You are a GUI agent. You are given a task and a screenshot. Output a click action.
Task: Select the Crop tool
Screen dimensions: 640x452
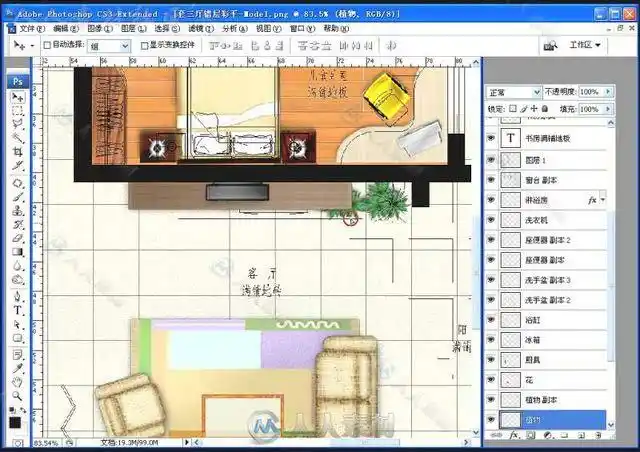(x=17, y=151)
